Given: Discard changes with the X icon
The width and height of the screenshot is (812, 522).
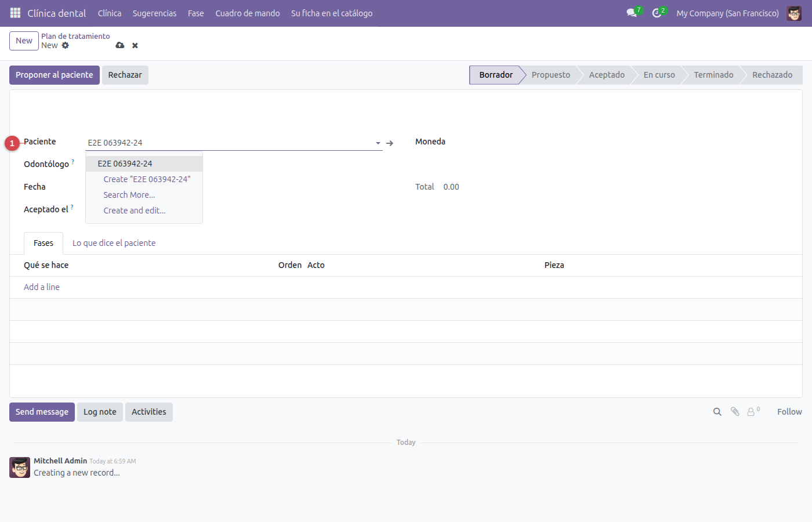Looking at the screenshot, I should [135, 45].
